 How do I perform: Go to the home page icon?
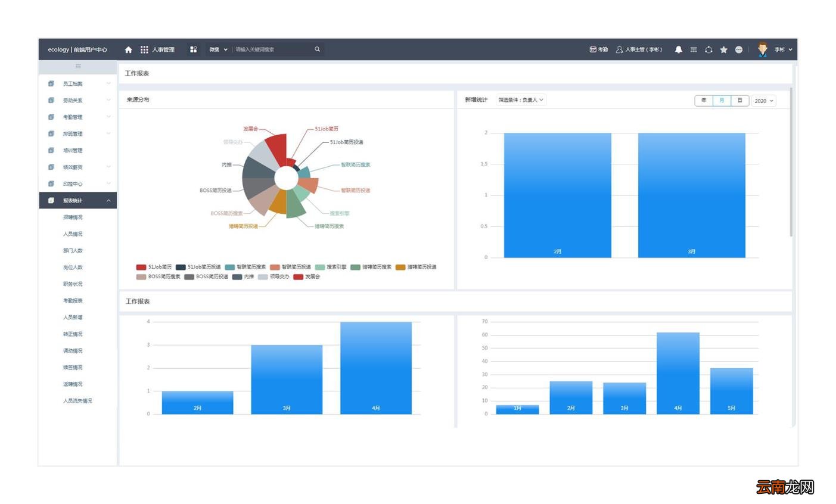tap(128, 49)
